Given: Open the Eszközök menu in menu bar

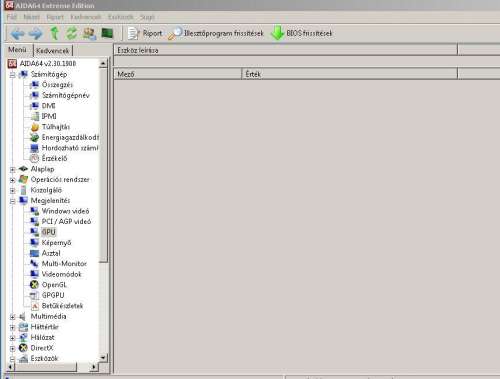Looking at the screenshot, I should click(x=120, y=17).
